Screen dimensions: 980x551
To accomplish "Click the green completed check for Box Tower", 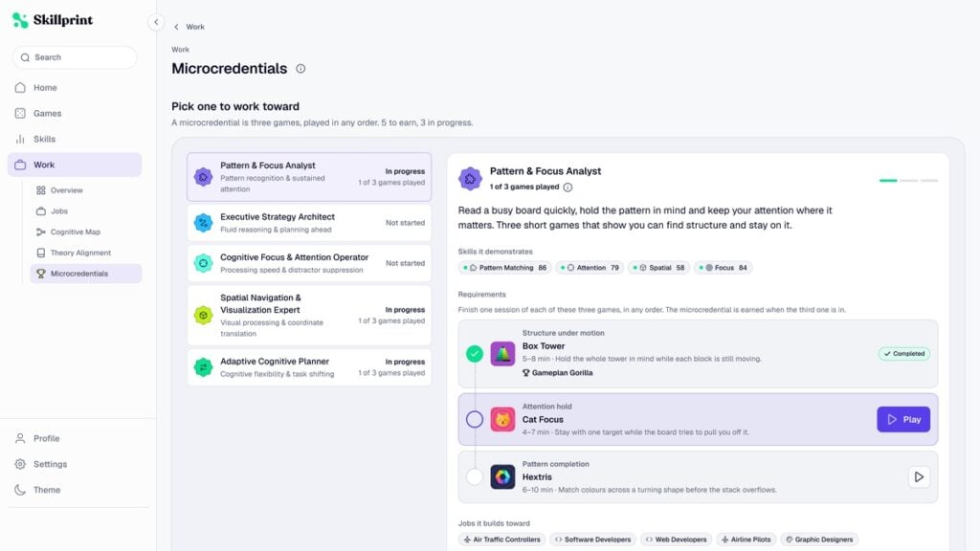I will 475,354.
